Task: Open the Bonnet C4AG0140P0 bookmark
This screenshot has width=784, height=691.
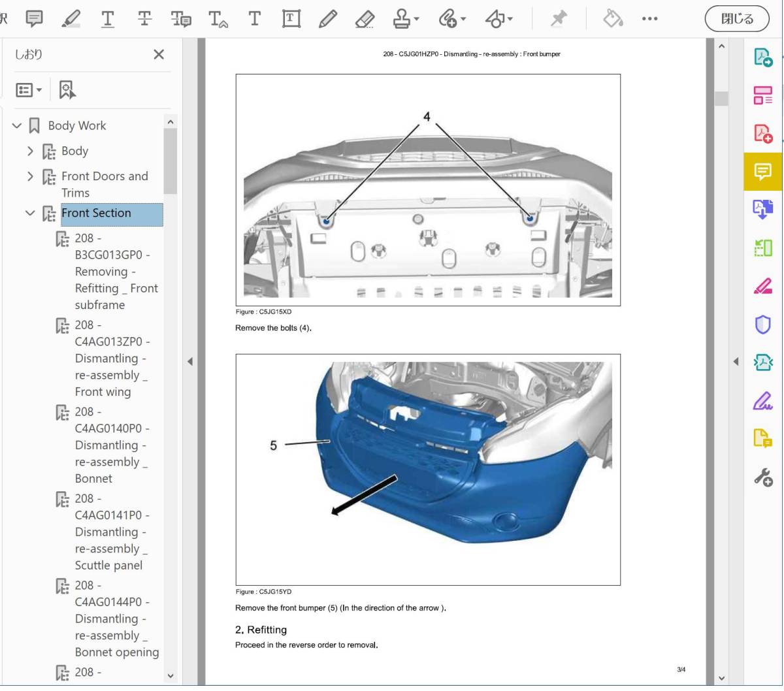Action: tap(112, 445)
